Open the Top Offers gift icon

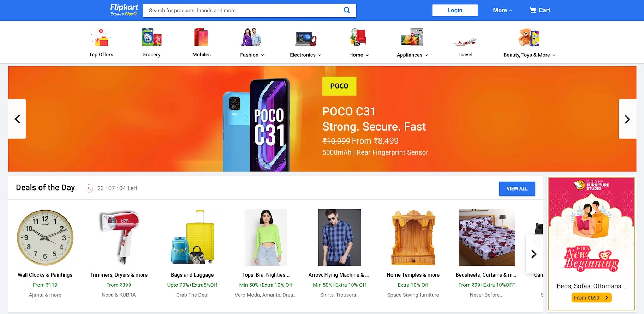pos(101,37)
